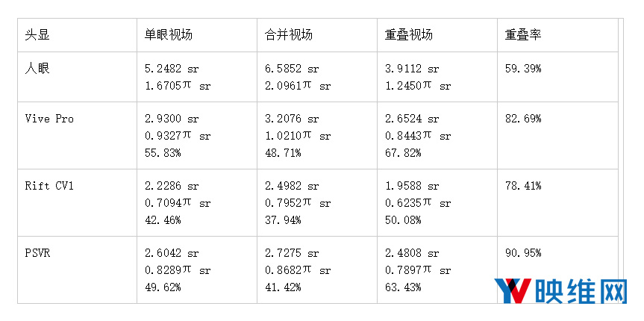Select the Vive Pro row label
The image size is (644, 321).
tap(49, 119)
